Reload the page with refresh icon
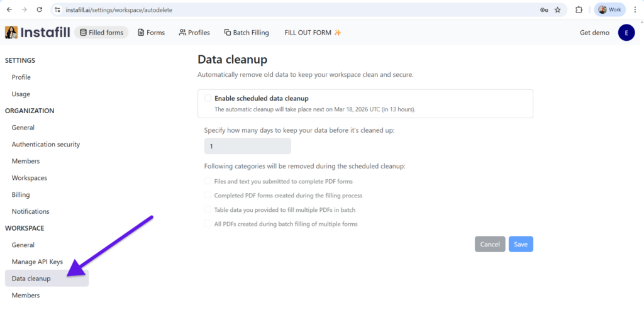 tap(40, 10)
